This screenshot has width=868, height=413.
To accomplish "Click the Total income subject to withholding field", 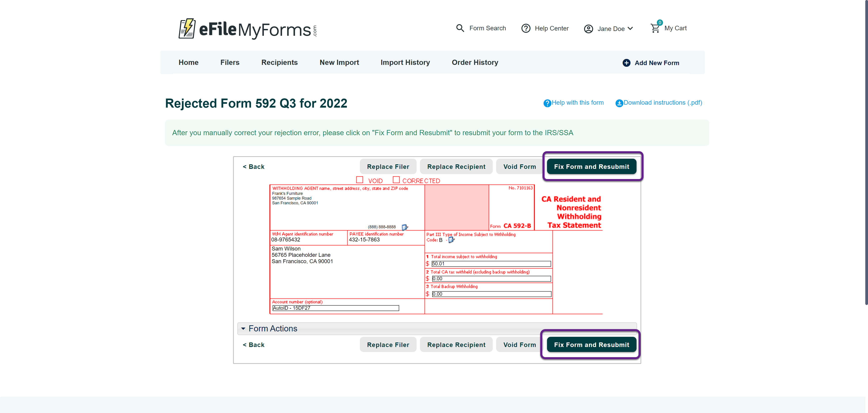I will click(491, 264).
